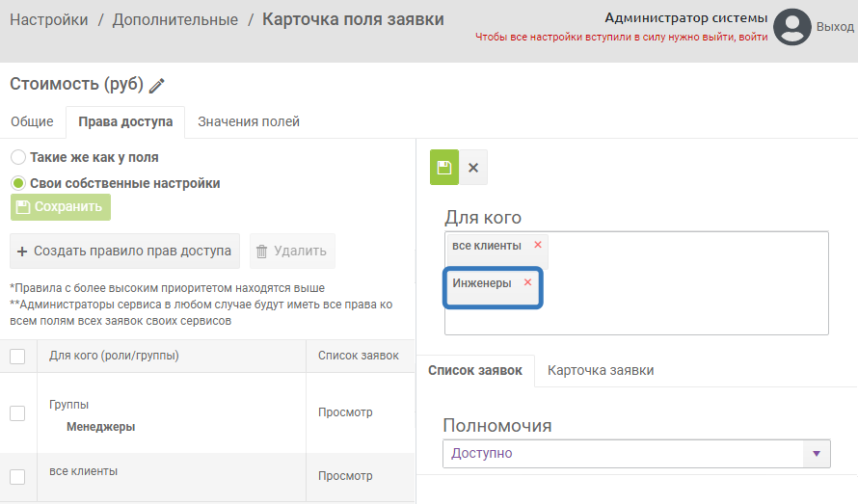The height and width of the screenshot is (504, 858).
Task: Check the Менеджеры group row checkbox
Action: tap(17, 413)
